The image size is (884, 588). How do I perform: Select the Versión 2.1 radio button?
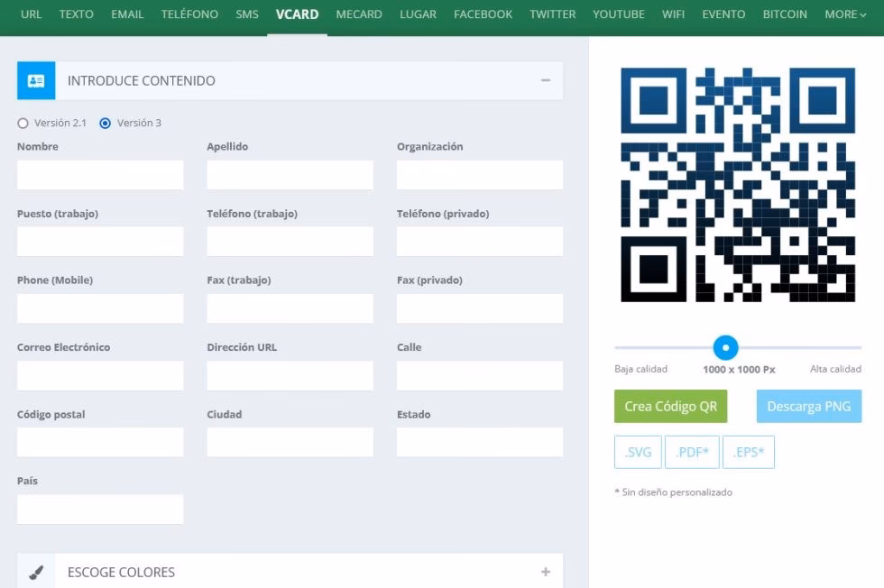pos(23,123)
